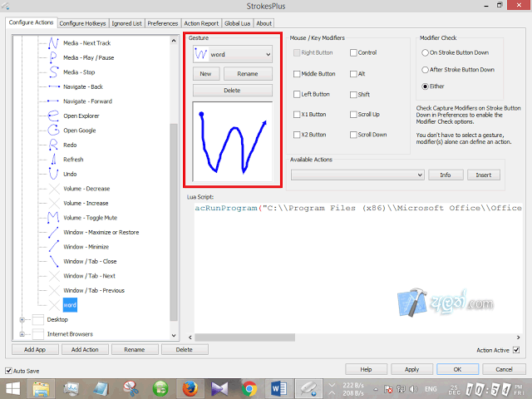Image resolution: width=532 pixels, height=399 pixels.
Task: Enable the Alt modifier checkbox
Action: (x=353, y=74)
